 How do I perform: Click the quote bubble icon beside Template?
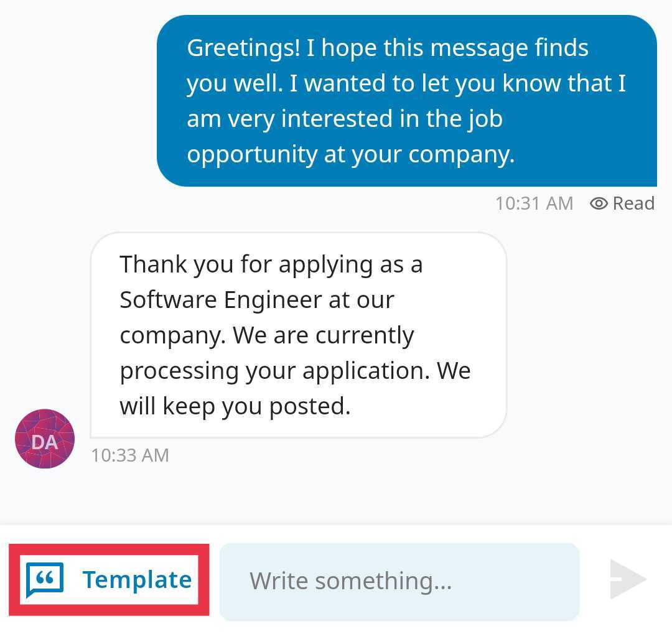click(45, 579)
